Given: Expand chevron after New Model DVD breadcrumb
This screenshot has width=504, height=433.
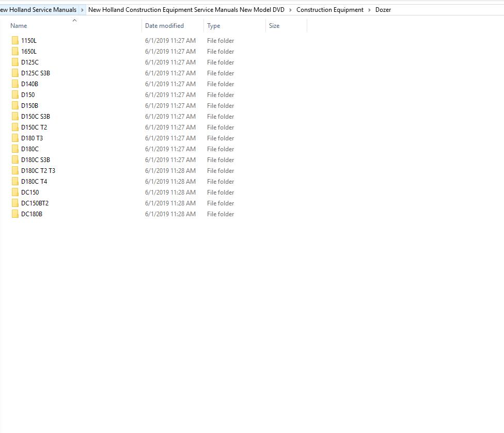Looking at the screenshot, I should [x=290, y=10].
